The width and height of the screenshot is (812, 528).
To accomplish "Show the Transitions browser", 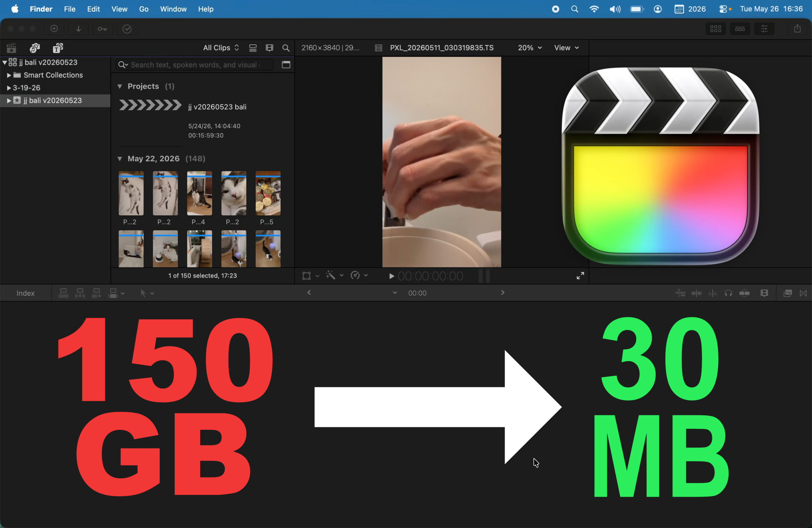I will pyautogui.click(x=803, y=293).
